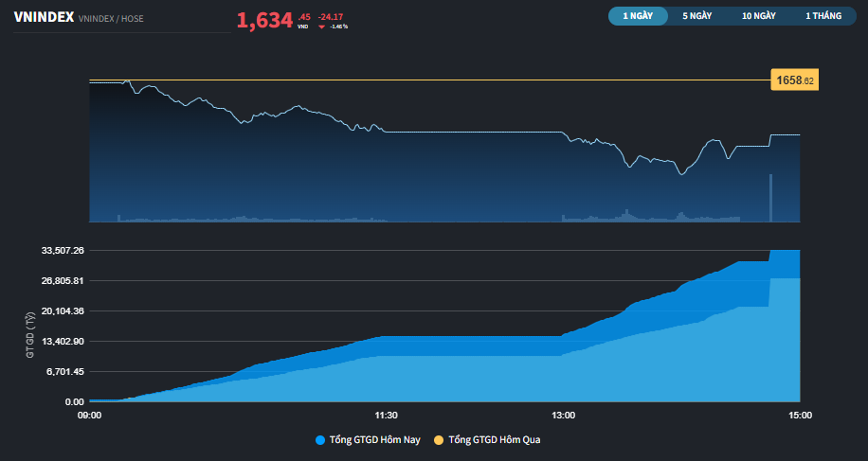The width and height of the screenshot is (868, 461).
Task: Click the tall volume spike bar before 15:00
Action: [770, 198]
